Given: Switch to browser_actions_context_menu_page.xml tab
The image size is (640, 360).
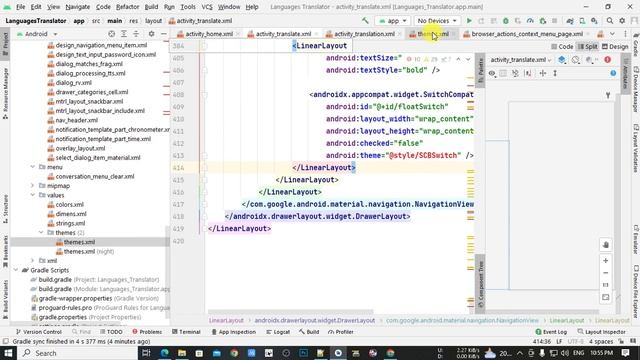Looking at the screenshot, I should [527, 34].
